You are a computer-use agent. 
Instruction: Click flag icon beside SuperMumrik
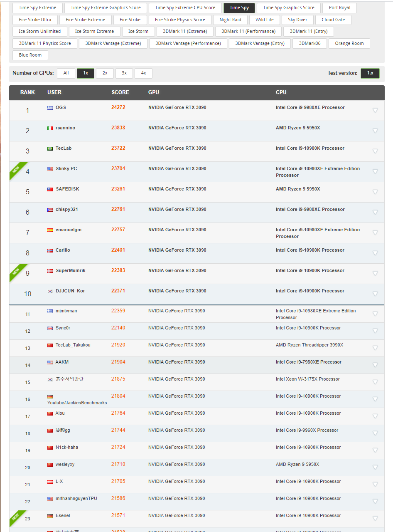tap(50, 271)
